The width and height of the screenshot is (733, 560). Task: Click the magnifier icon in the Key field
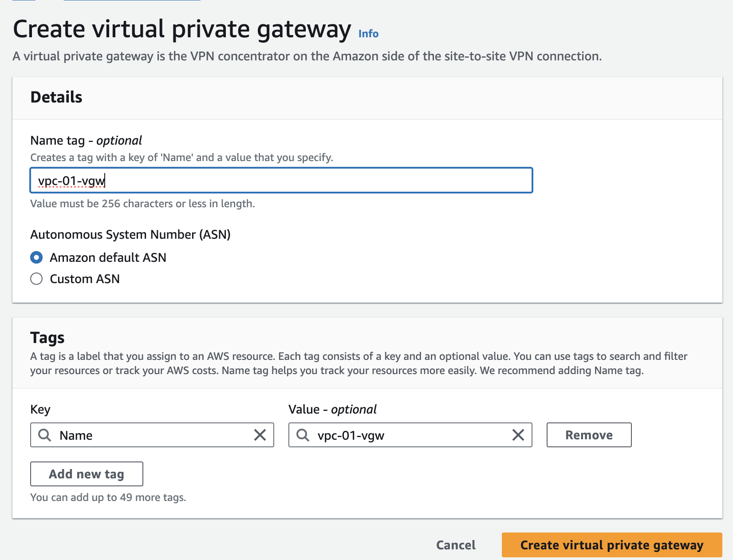45,435
